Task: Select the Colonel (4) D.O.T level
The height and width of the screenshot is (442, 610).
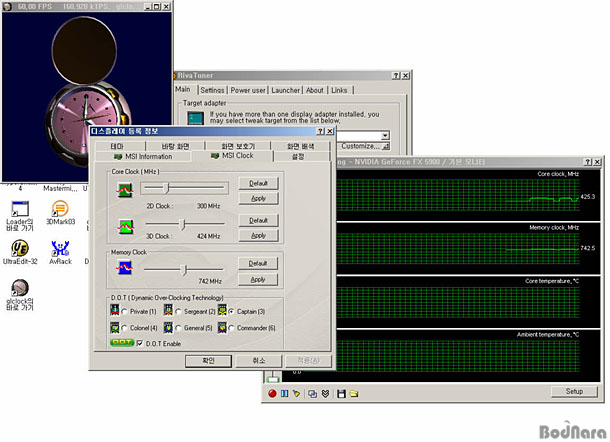Action: tap(124, 328)
